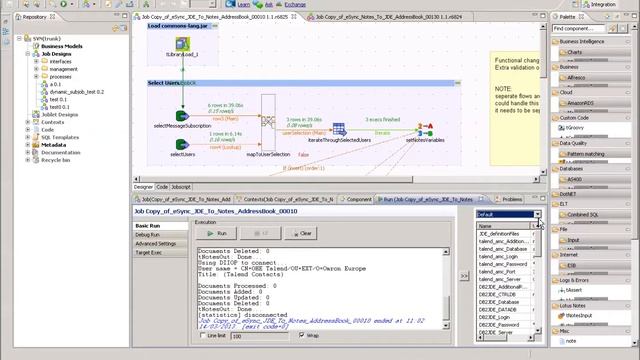Expand the Metadata tree node

pyautogui.click(x=28, y=145)
